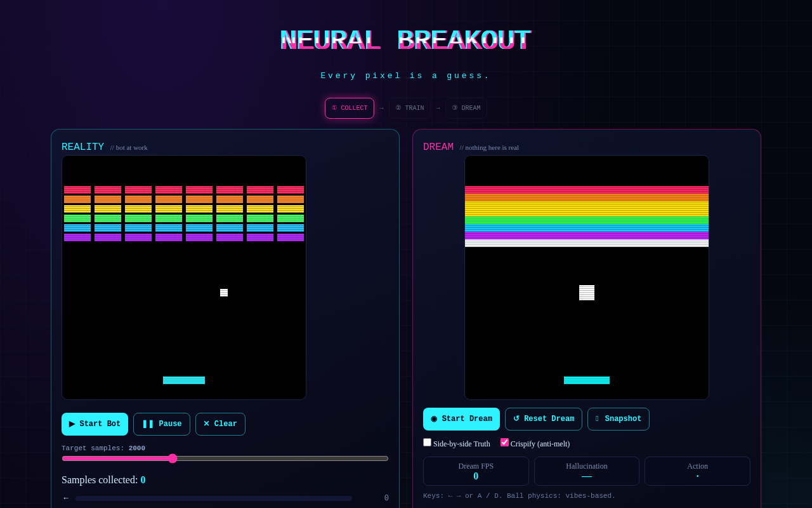
Task: Enable Side-by-side Truth checkbox
Action: click(x=428, y=443)
